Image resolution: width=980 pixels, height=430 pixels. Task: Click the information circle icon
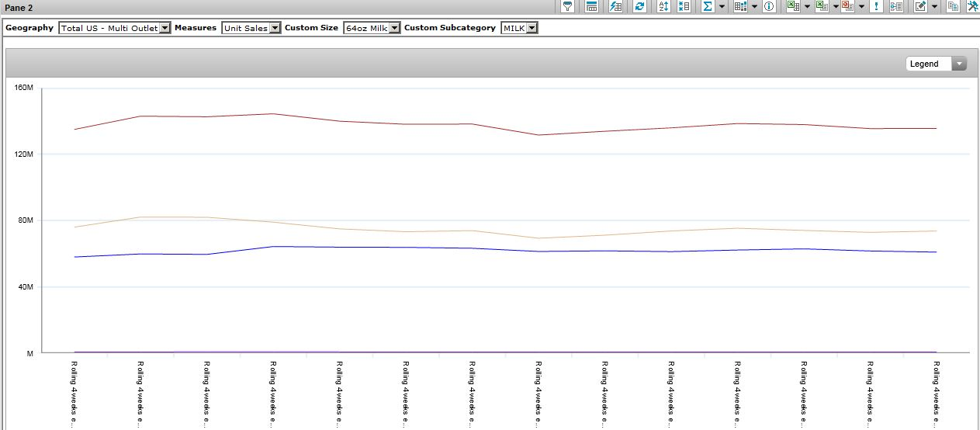768,6
